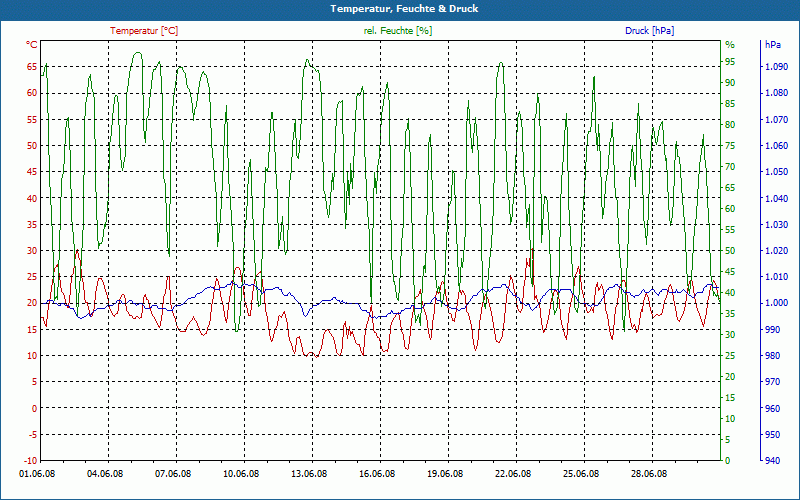Click the temperature axis value '65'
Image resolution: width=800 pixels, height=500 pixels.
pos(32,67)
